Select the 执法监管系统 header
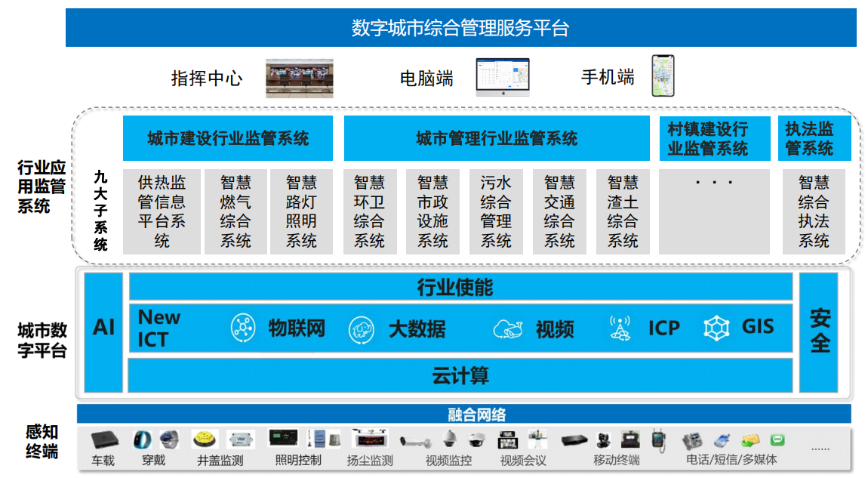The width and height of the screenshot is (868, 478). pyautogui.click(x=814, y=138)
